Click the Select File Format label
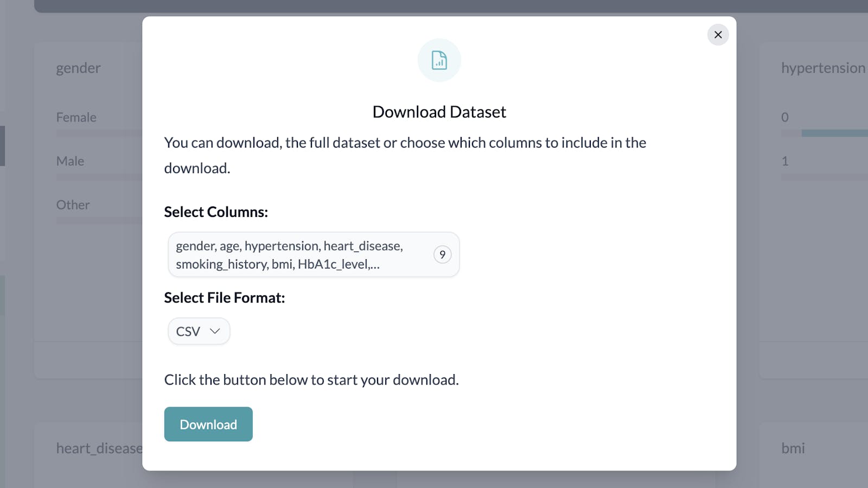 point(224,298)
